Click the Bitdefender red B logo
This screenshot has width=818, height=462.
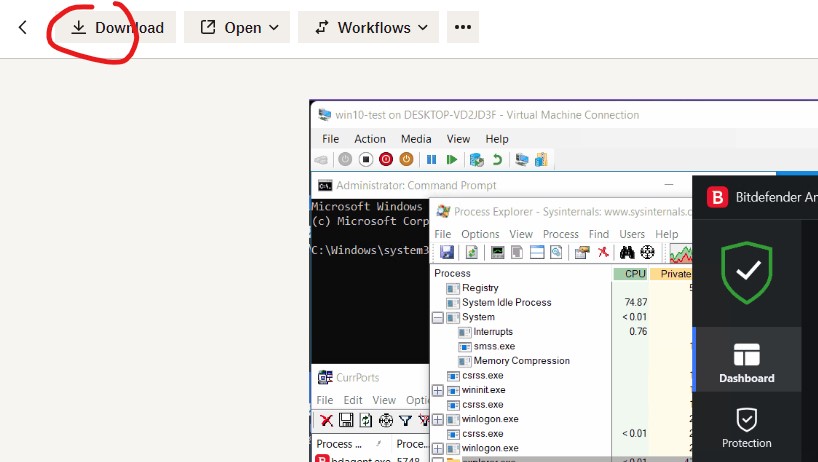[x=717, y=197]
